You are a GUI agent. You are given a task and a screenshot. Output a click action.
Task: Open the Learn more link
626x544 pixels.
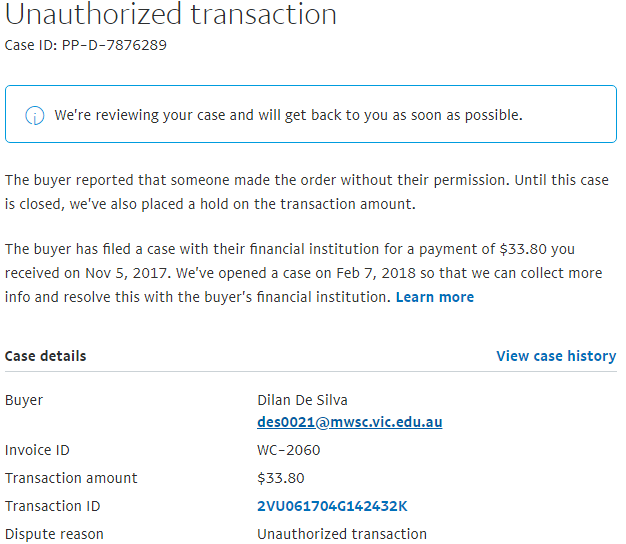(435, 297)
